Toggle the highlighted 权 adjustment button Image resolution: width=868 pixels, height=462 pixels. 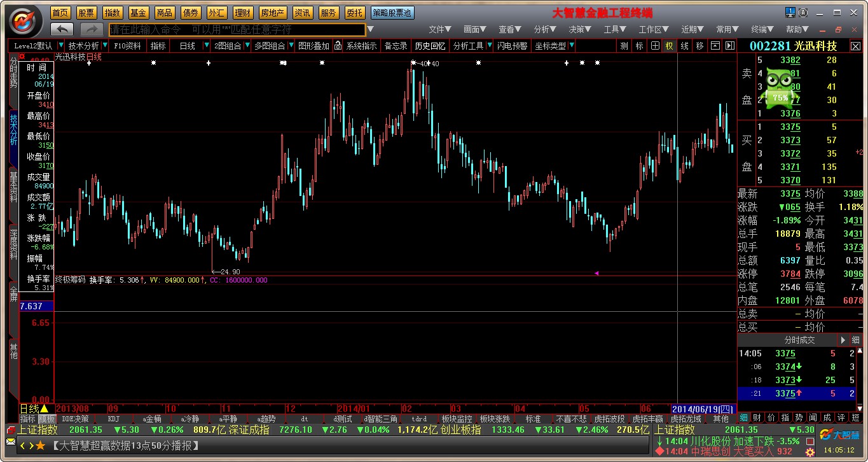[x=669, y=46]
